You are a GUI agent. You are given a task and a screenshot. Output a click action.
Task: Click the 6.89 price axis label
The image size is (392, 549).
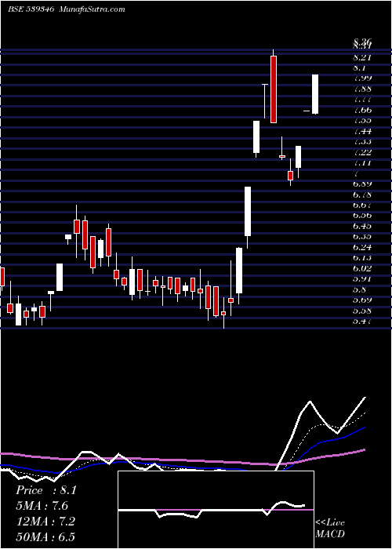point(362,184)
